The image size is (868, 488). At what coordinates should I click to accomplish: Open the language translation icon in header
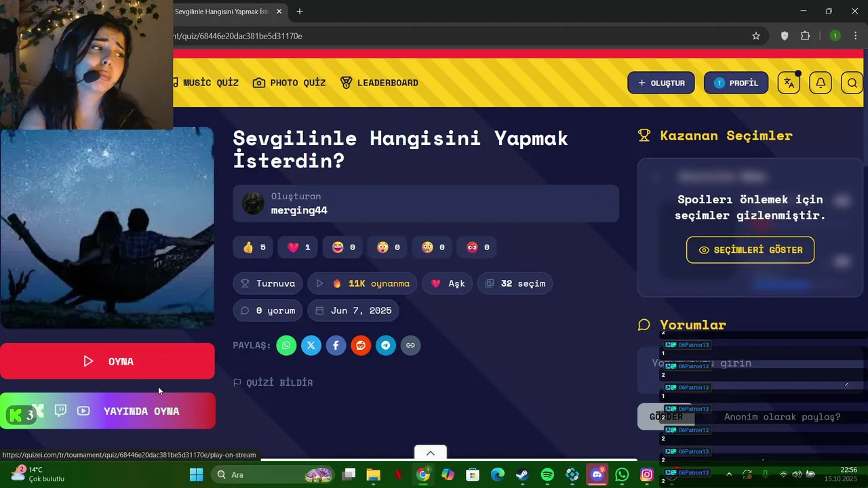click(x=789, y=83)
